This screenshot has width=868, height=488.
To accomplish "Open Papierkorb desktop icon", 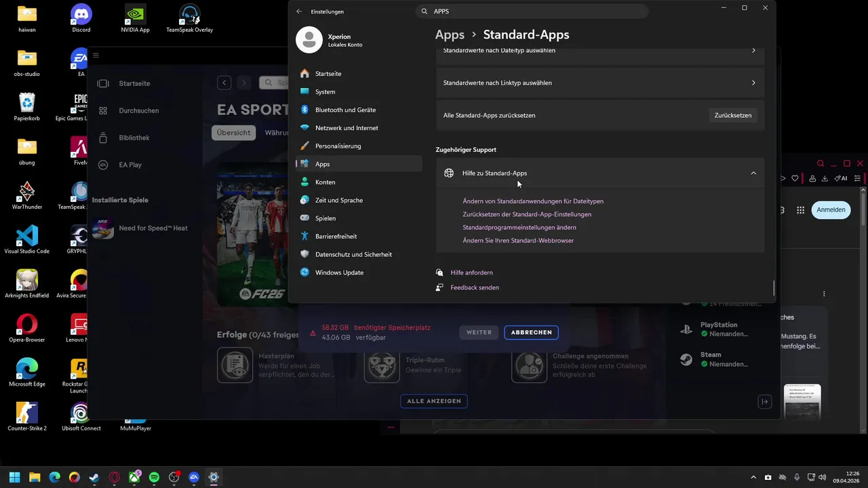I will coord(27,106).
